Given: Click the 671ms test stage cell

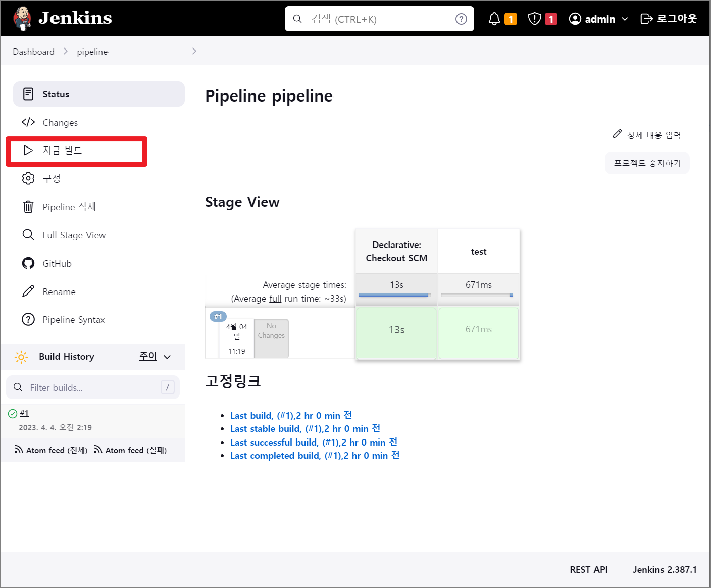Looking at the screenshot, I should coord(479,333).
